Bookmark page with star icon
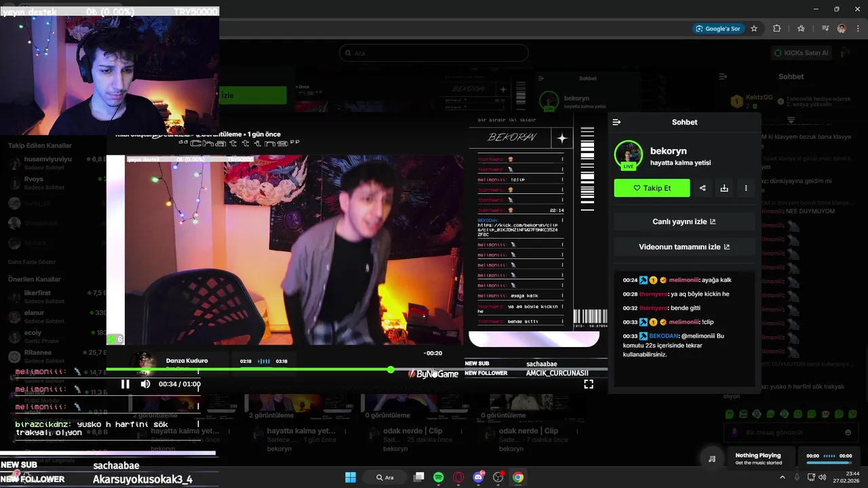Image resolution: width=868 pixels, height=488 pixels. click(754, 28)
